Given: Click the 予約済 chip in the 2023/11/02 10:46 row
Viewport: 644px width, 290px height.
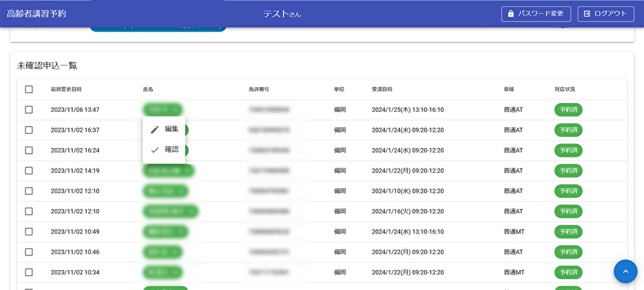Looking at the screenshot, I should click(x=569, y=252).
